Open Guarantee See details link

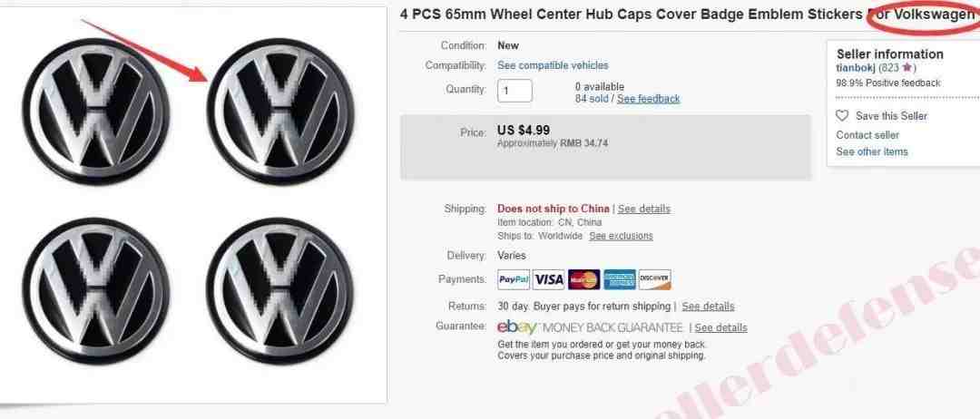click(x=720, y=327)
